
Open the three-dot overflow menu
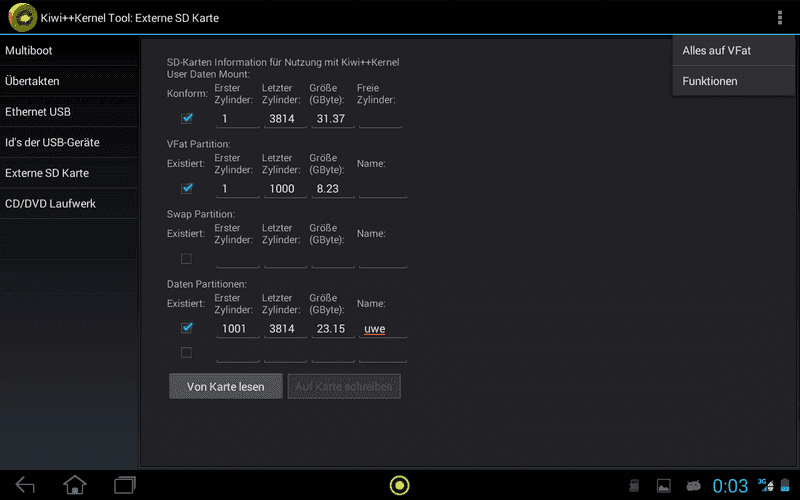(780, 17)
